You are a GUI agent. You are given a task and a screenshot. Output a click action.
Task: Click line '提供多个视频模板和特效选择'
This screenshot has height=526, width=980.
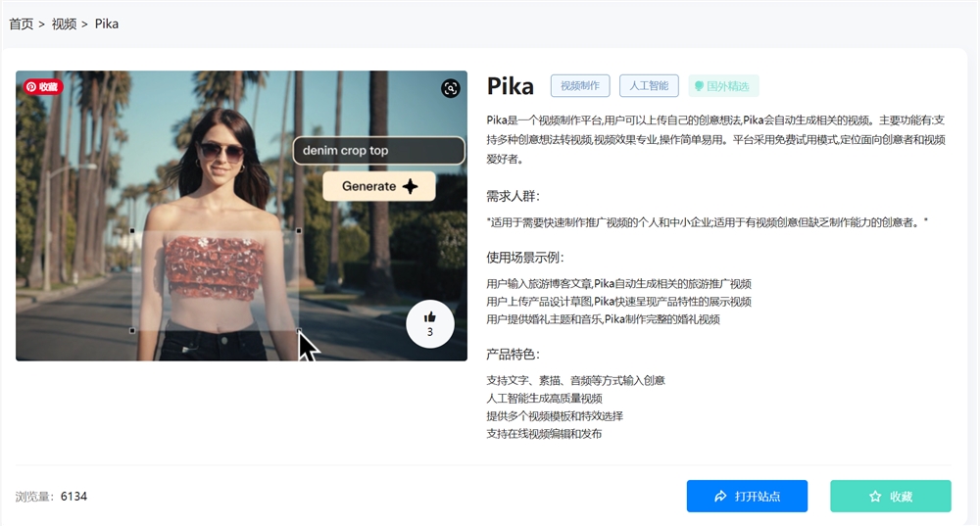[555, 416]
